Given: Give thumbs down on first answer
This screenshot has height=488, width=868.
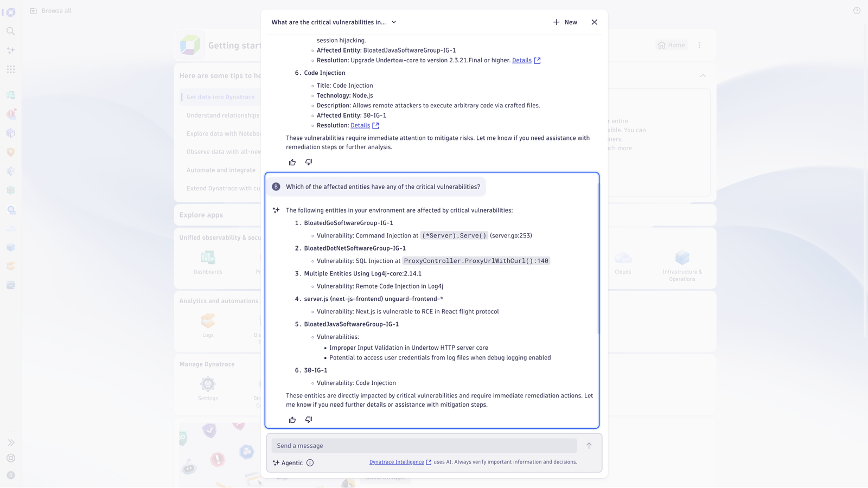Looking at the screenshot, I should [x=309, y=162].
